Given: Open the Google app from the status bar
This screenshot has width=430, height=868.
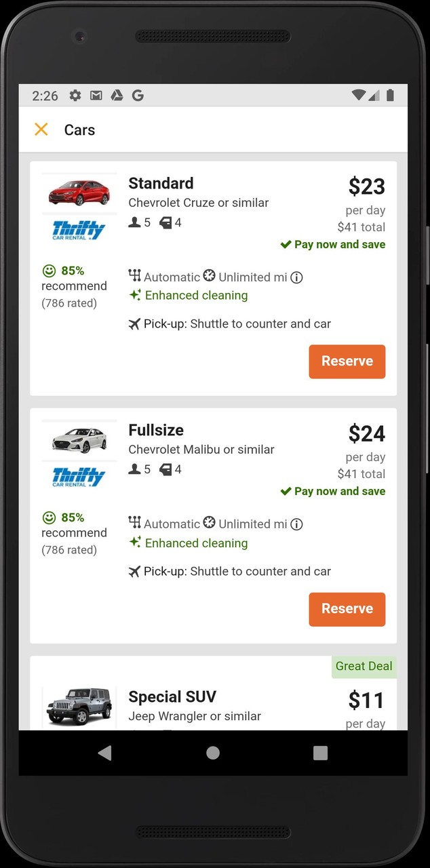Looking at the screenshot, I should [138, 96].
